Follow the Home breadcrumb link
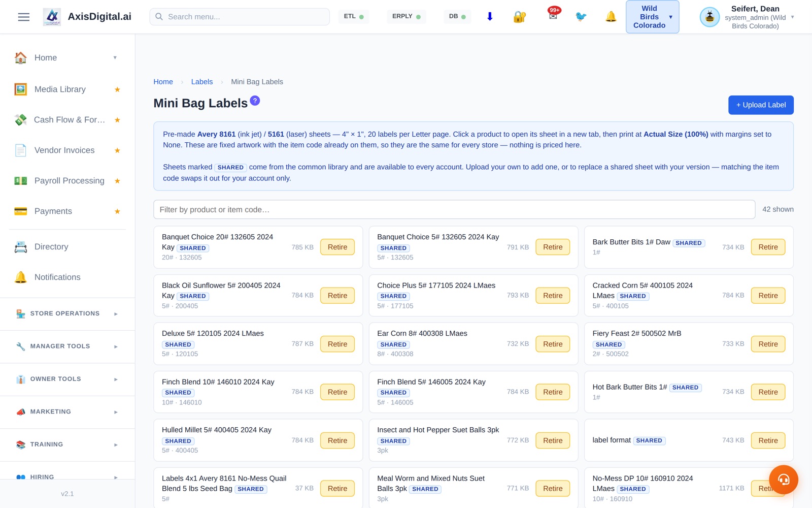This screenshot has width=812, height=508. pyautogui.click(x=163, y=82)
